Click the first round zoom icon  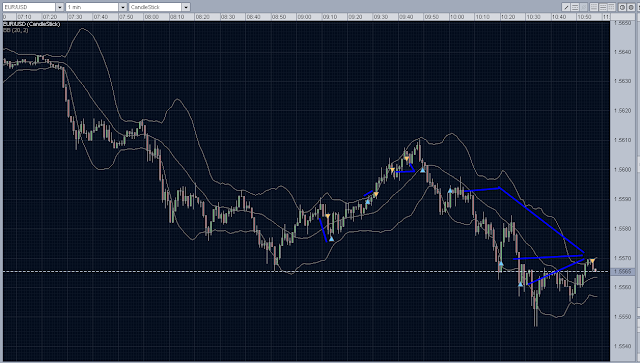pyautogui.click(x=622, y=7)
